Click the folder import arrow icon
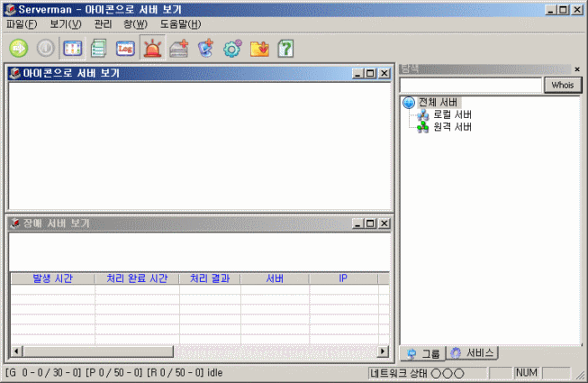Image resolution: width=588 pixels, height=383 pixels. (x=259, y=49)
